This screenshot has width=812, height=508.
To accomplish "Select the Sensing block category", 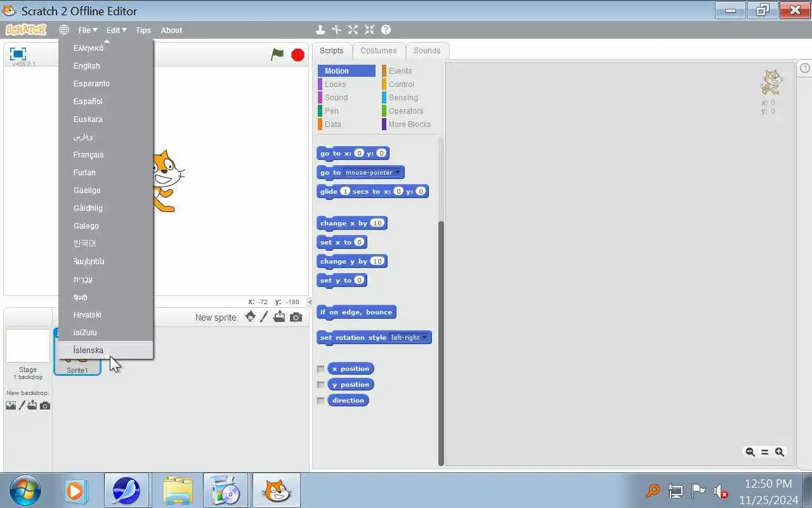I will (403, 98).
